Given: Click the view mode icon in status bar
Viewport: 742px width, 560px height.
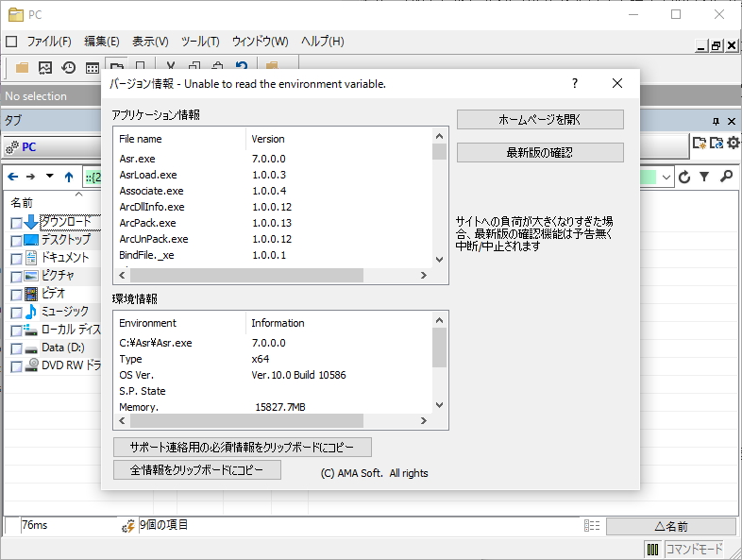Looking at the screenshot, I should coord(592,525).
